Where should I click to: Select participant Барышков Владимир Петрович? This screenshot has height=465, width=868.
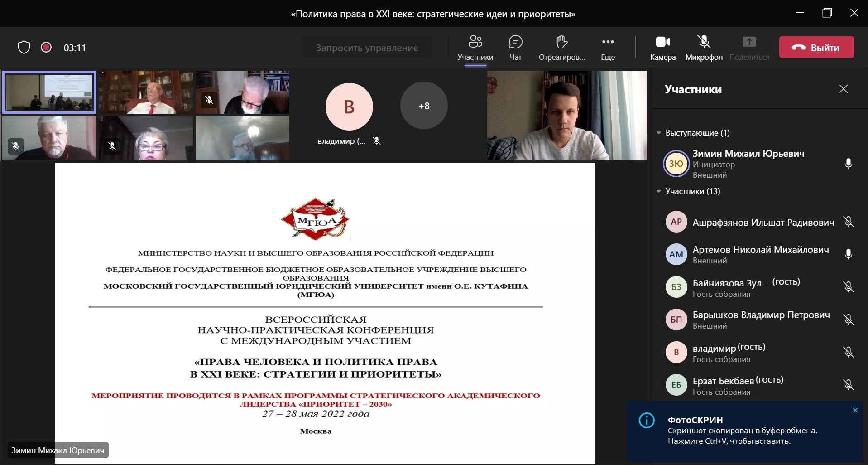point(761,320)
